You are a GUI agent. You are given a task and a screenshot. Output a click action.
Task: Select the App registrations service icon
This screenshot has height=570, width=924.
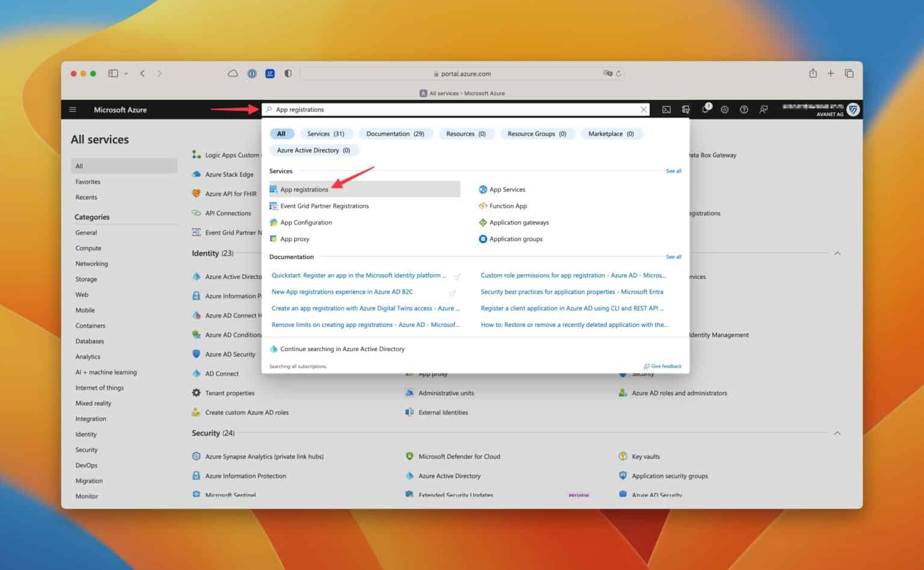click(x=274, y=189)
